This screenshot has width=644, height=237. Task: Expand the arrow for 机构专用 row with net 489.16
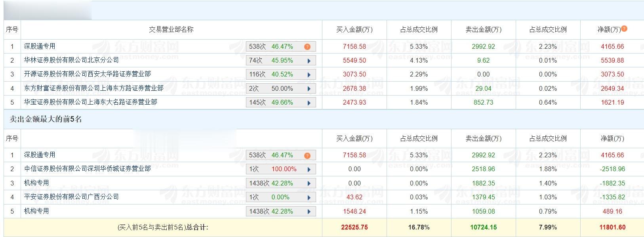click(309, 212)
